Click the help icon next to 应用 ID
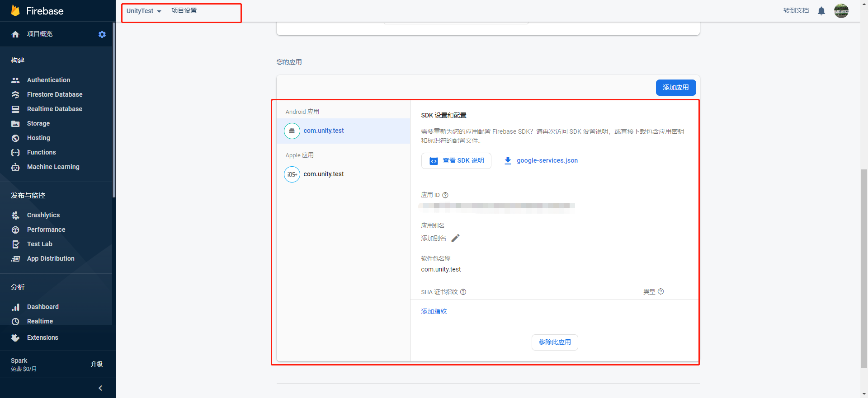 coord(445,195)
